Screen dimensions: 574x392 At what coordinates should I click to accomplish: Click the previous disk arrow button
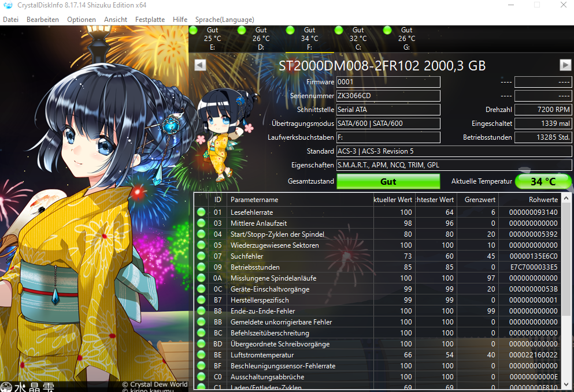[x=200, y=65]
